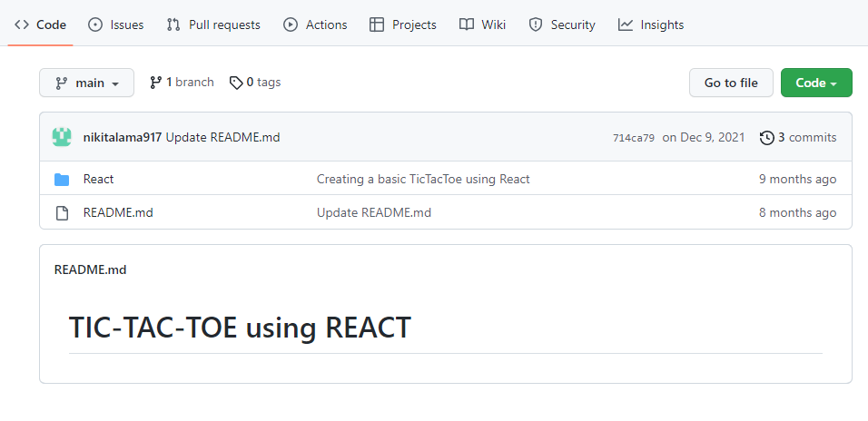Screen dimensions: 868x421
Task: Click the README.md file icon
Action: tap(62, 213)
